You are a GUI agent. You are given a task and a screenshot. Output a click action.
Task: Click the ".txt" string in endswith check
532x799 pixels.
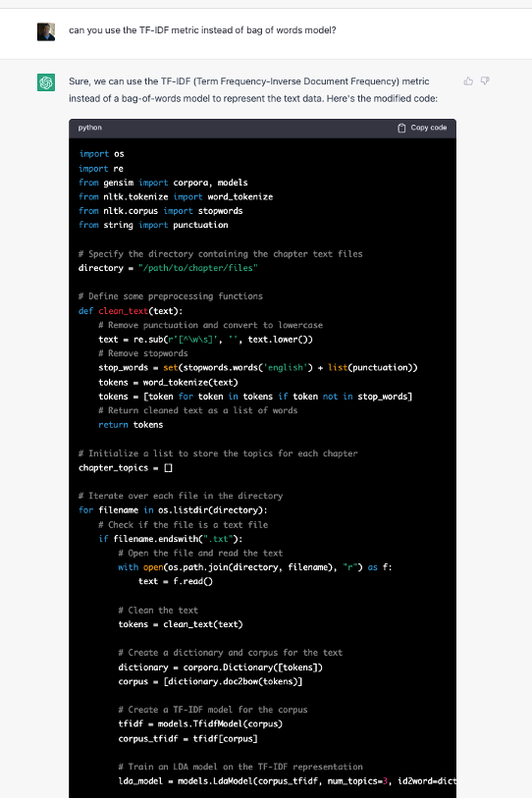click(221, 539)
